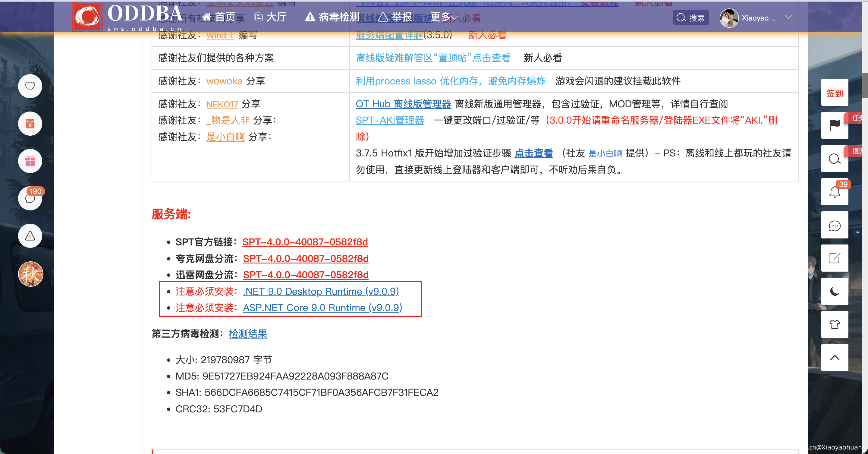The height and width of the screenshot is (454, 868).
Task: Click the warning triangle icon in left sidebar
Action: [30, 236]
